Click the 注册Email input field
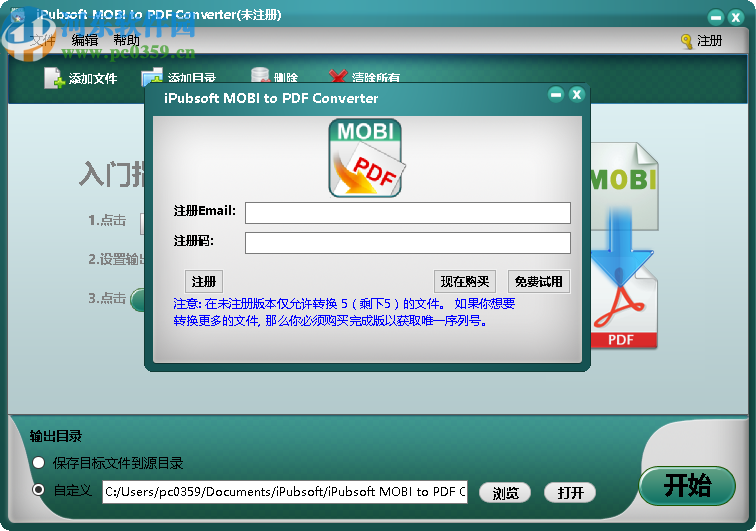Screen dimensions: 756x531 408,213
